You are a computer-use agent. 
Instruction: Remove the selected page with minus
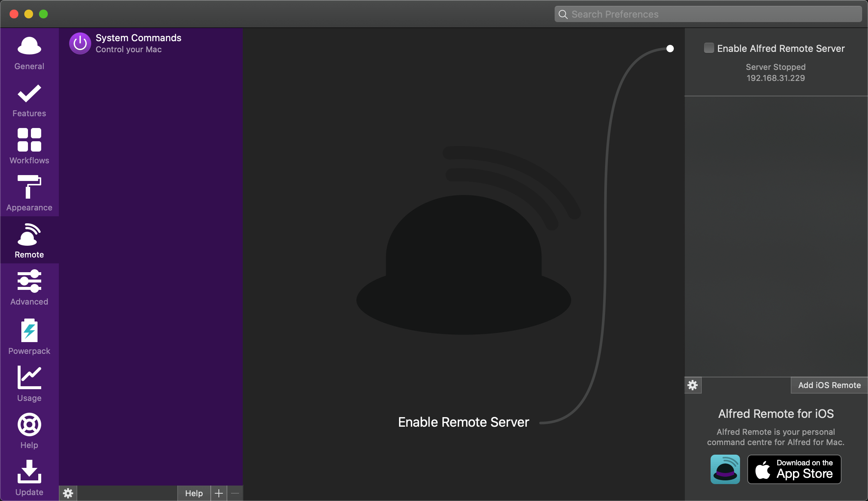(x=235, y=493)
